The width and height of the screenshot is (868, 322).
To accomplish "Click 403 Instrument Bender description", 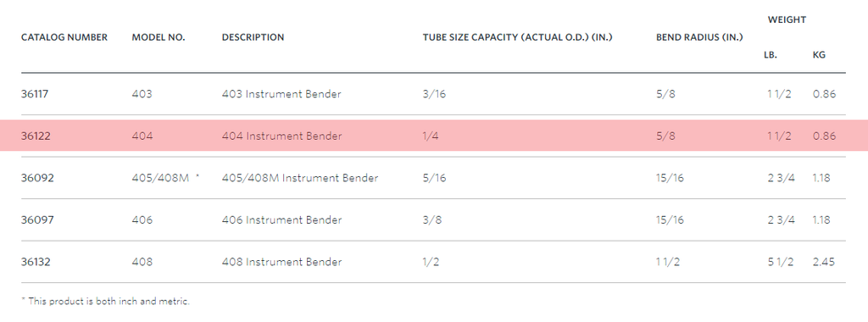I will click(281, 94).
